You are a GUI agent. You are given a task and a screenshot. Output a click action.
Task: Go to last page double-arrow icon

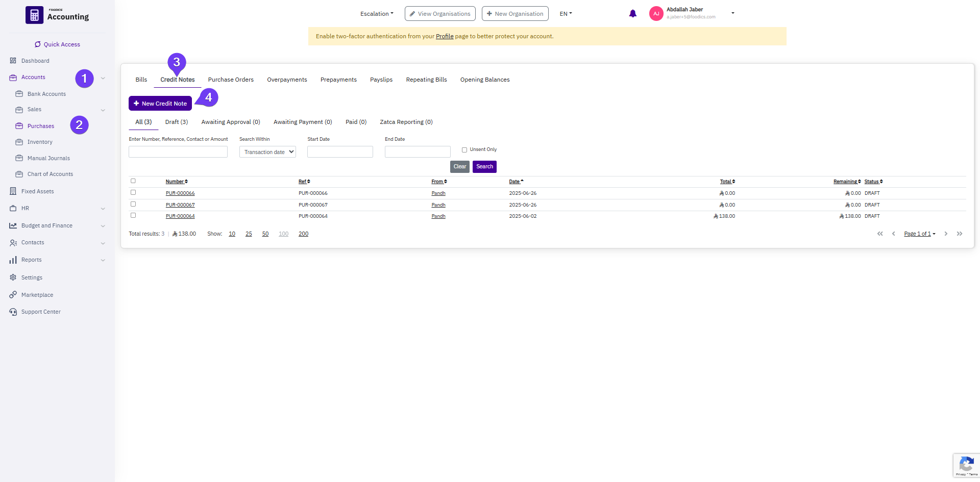coord(960,234)
